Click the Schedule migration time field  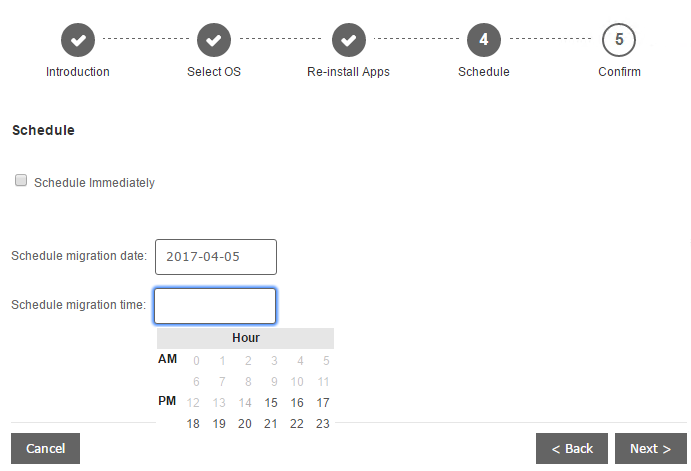[x=215, y=306]
